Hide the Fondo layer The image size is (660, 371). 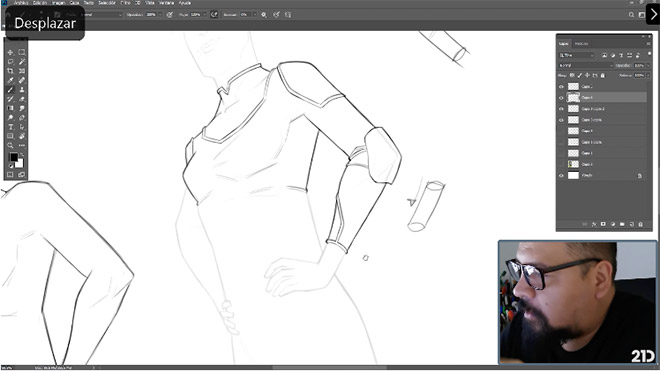click(x=561, y=176)
